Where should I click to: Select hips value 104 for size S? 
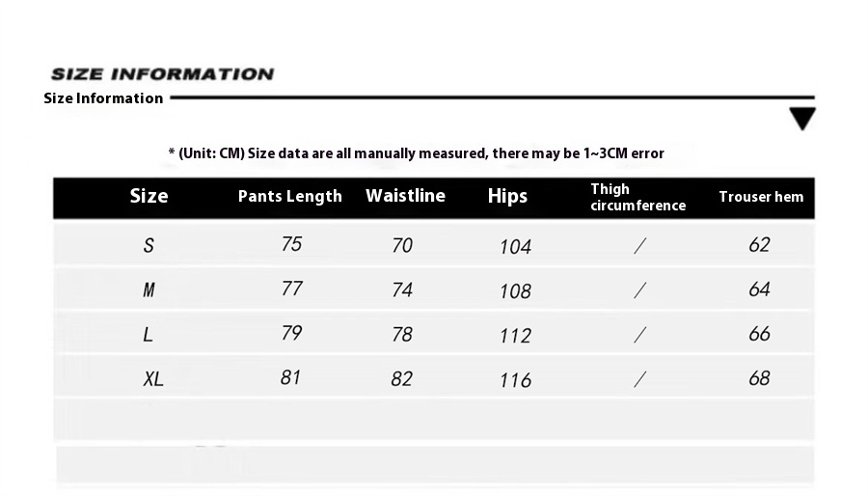click(x=515, y=247)
